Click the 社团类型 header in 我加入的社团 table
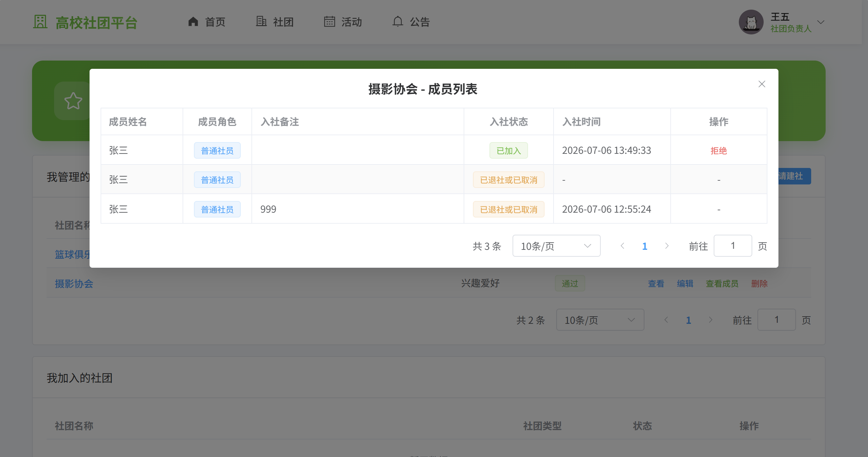This screenshot has height=457, width=868. coord(542,426)
